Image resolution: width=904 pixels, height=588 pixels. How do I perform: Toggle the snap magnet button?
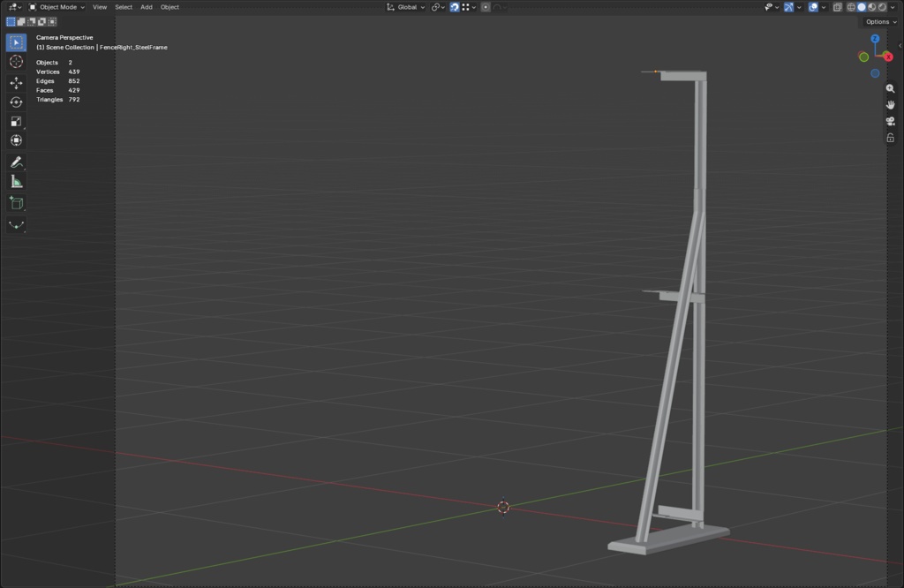(455, 7)
